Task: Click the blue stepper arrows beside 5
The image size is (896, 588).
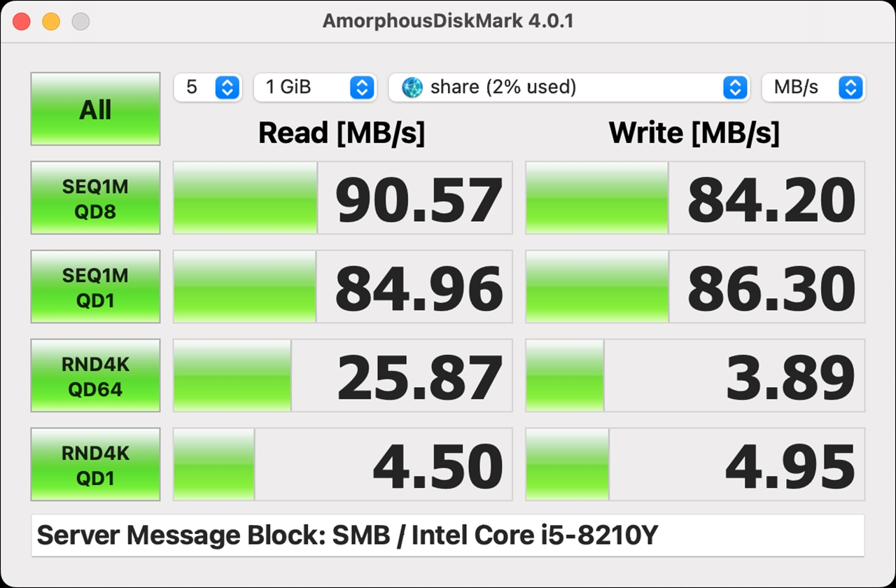Action: tap(227, 87)
